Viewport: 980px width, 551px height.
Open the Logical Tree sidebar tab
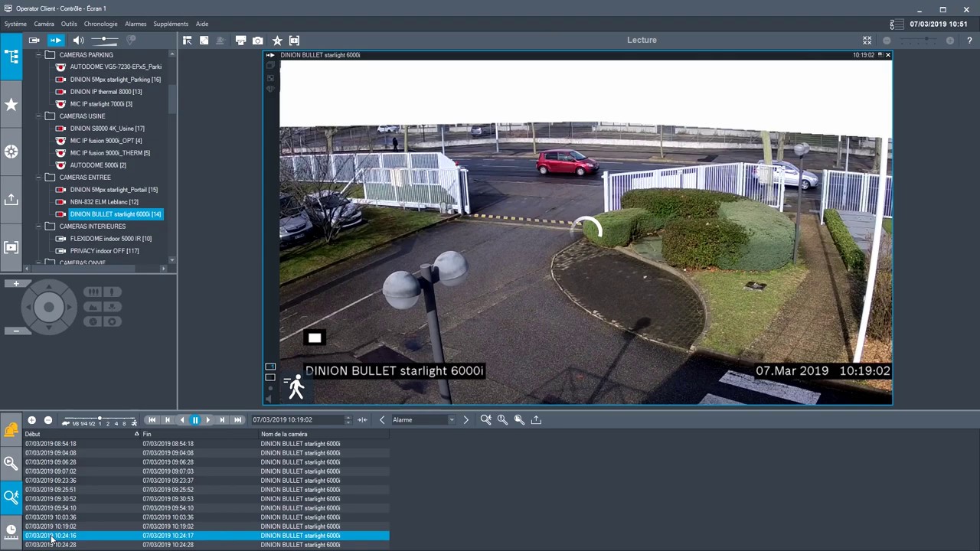pyautogui.click(x=11, y=57)
